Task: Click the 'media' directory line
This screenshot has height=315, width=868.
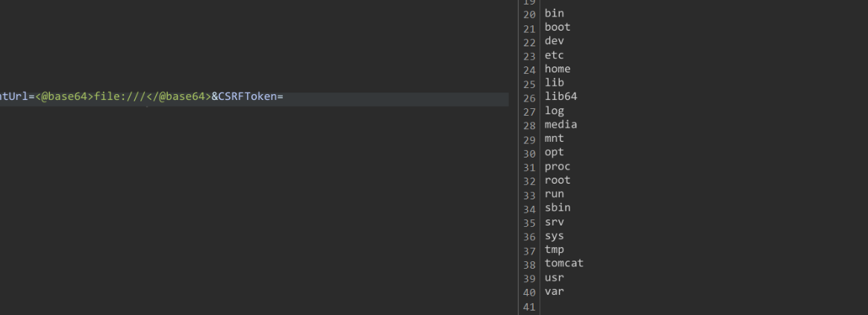Action: (561, 125)
